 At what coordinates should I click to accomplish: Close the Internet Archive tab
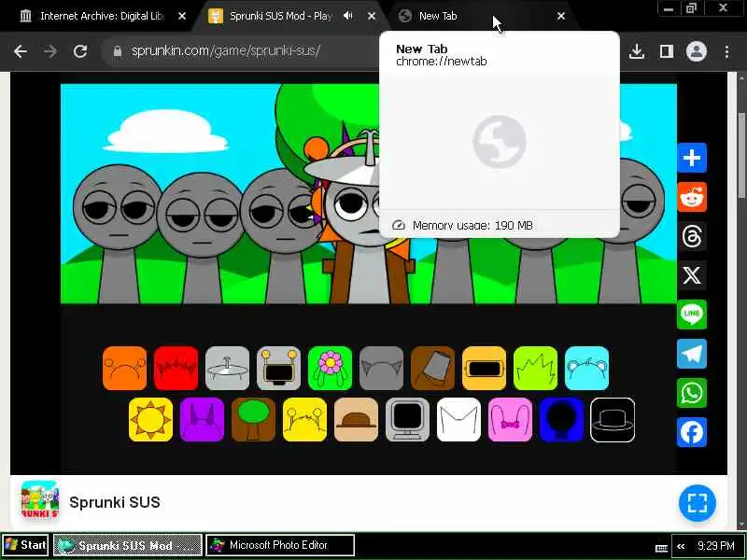(x=182, y=16)
